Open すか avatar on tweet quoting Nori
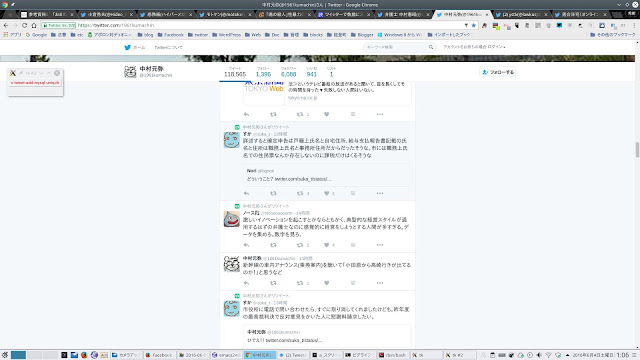 click(x=231, y=140)
